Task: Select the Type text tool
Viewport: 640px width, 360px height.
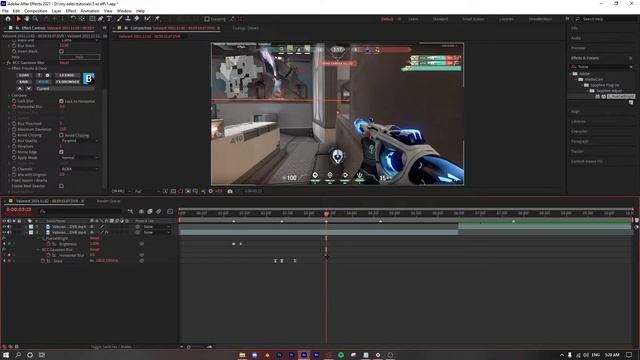Action: click(109, 19)
